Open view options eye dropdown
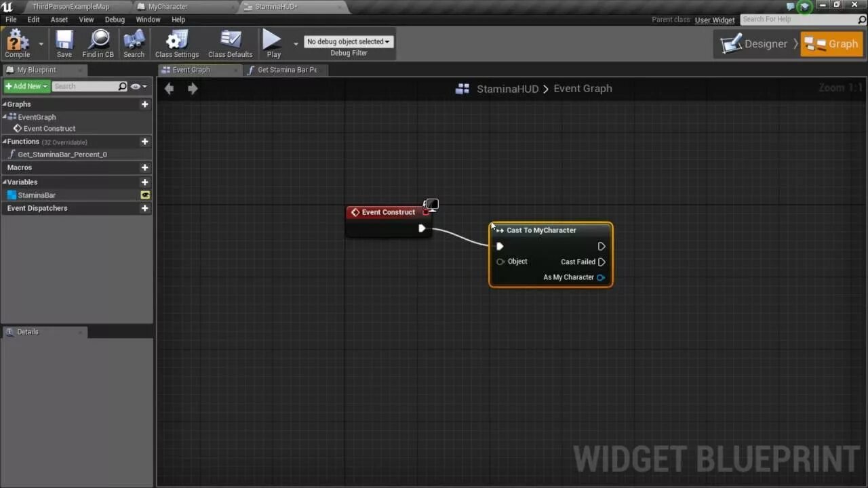 point(138,86)
